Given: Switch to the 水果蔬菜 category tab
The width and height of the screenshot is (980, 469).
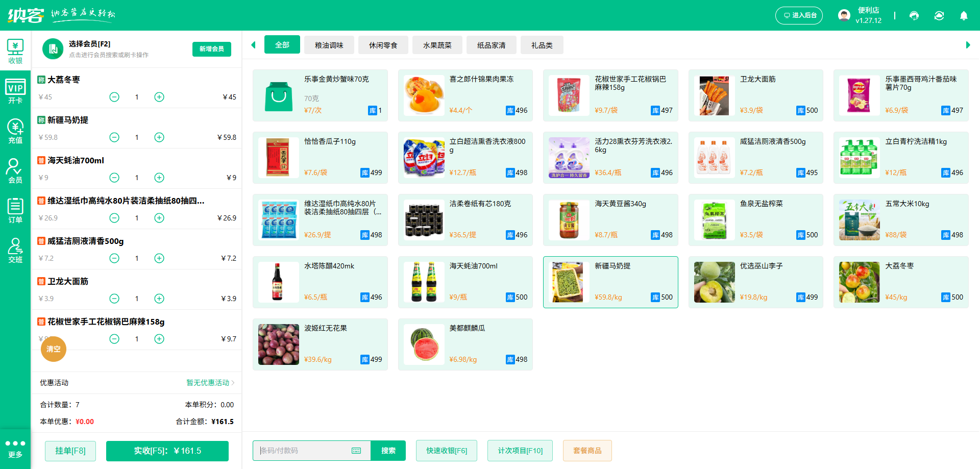Looking at the screenshot, I should click(437, 45).
